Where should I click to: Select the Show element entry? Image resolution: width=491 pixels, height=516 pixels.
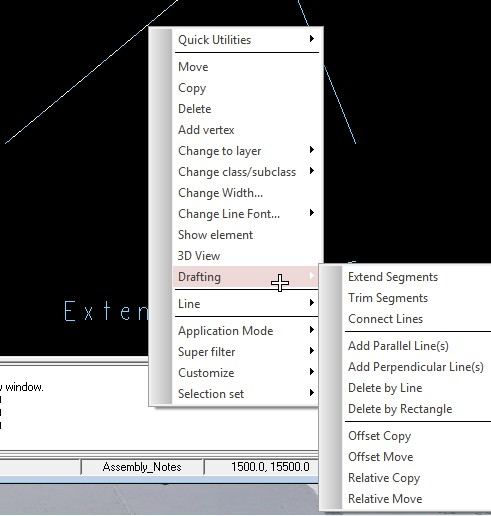click(x=246, y=235)
